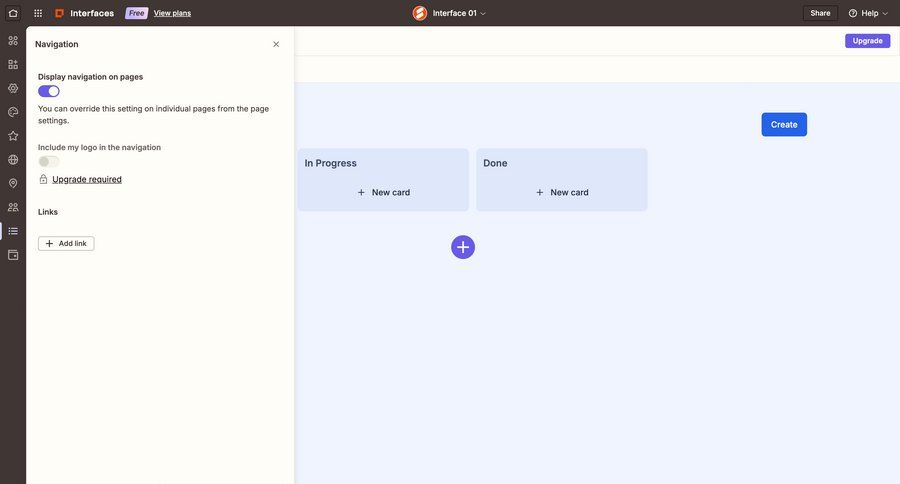Click the Done column title

point(495,163)
